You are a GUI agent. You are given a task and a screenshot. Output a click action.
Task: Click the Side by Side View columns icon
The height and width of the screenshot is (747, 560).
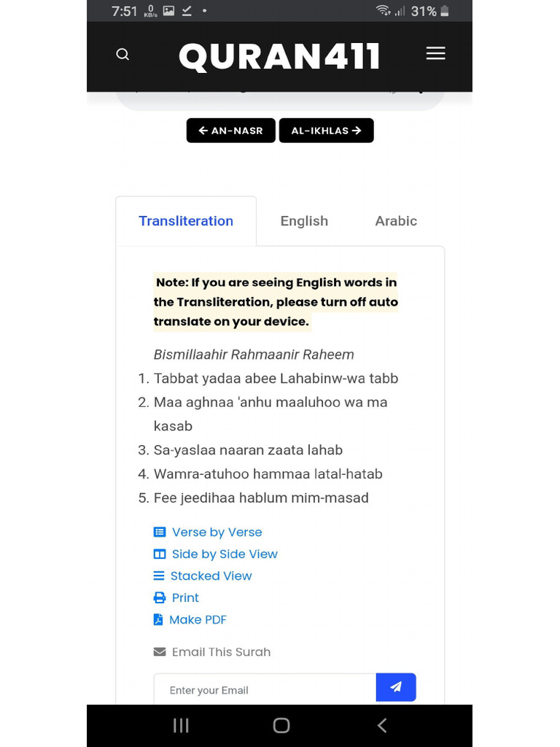(x=160, y=554)
